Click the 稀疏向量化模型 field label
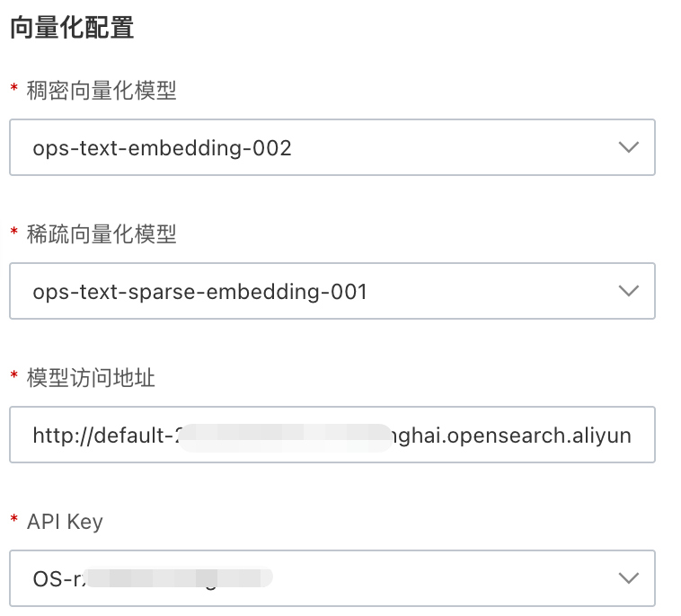This screenshot has width=681, height=616. 102,234
